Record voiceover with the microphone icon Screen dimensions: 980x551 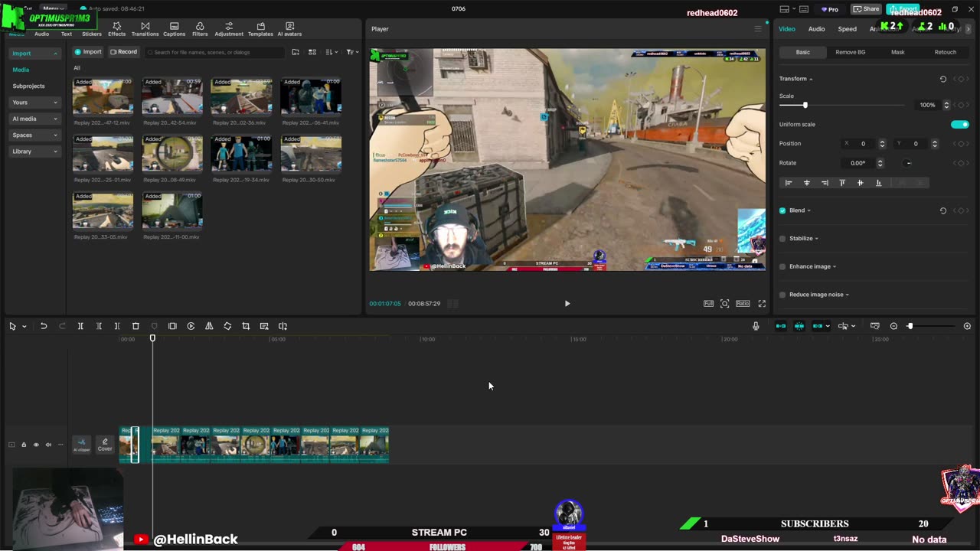pyautogui.click(x=756, y=326)
